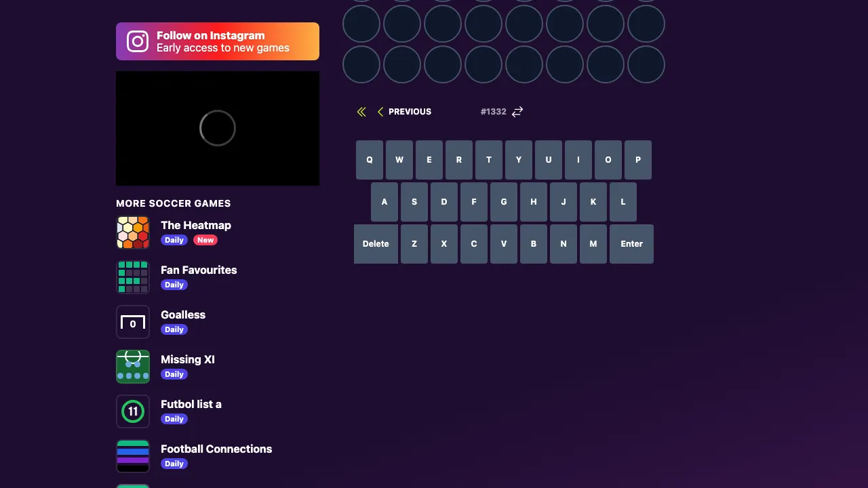Open The Heatmap game icon

[133, 232]
